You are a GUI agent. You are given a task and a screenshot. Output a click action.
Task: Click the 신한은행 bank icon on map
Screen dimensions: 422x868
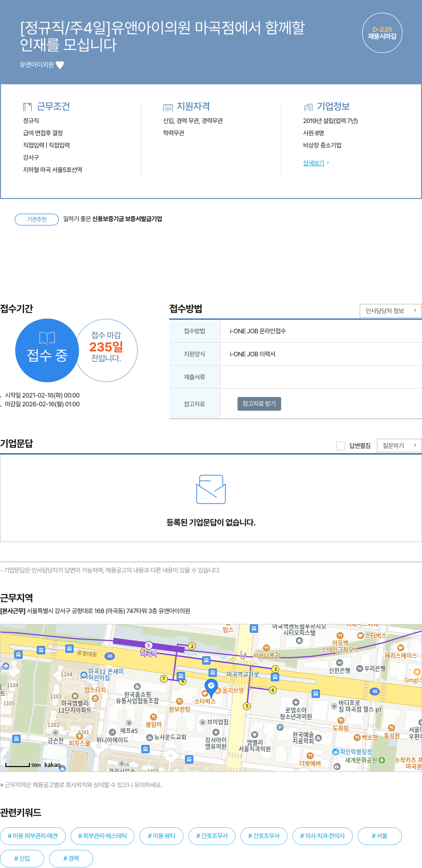[340, 663]
